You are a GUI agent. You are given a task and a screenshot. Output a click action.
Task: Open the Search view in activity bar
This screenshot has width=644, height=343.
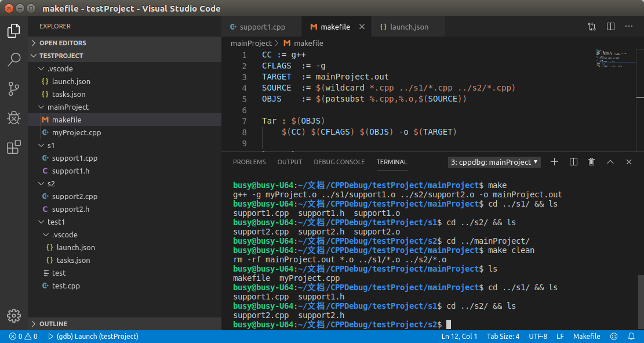[x=13, y=60]
